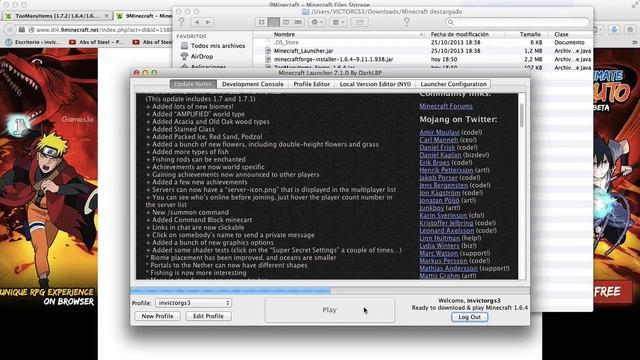Open Daniel Frisk Twitter link

coord(437,147)
